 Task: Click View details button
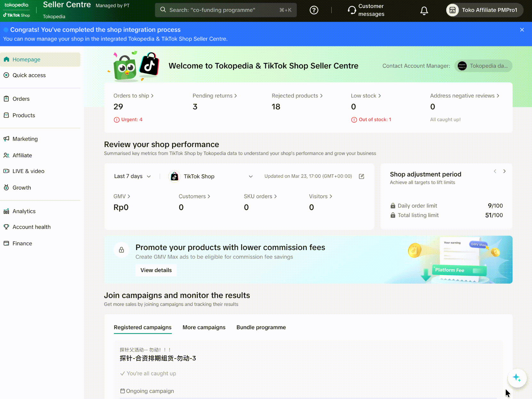point(156,270)
